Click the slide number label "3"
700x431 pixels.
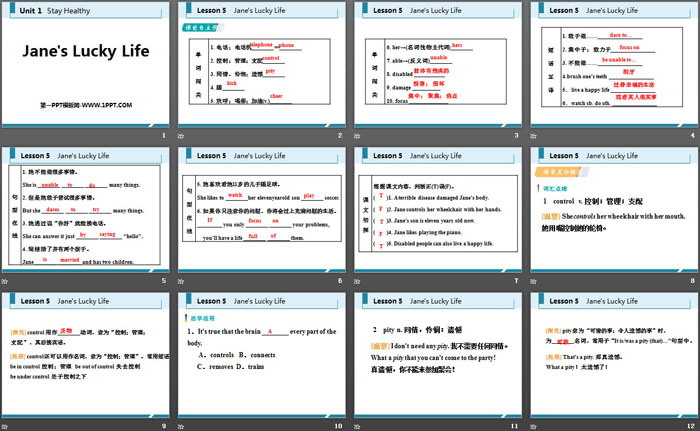click(x=517, y=135)
